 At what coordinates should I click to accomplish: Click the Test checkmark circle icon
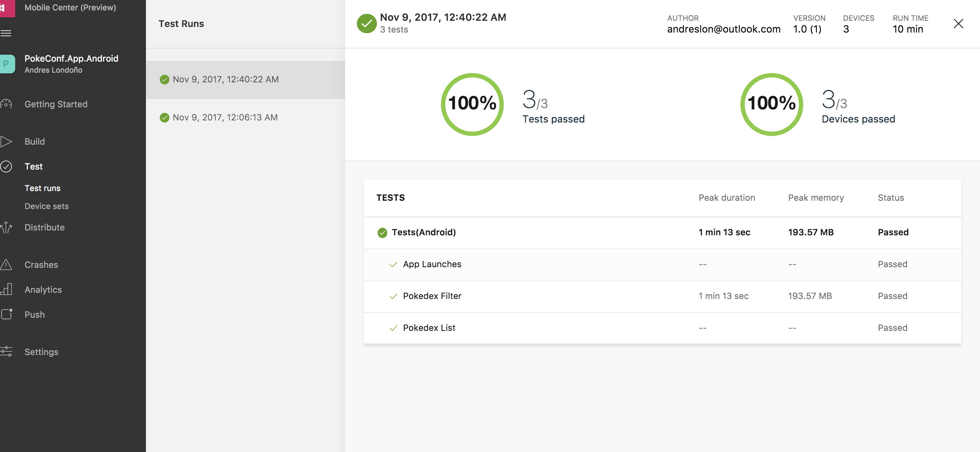point(6,166)
